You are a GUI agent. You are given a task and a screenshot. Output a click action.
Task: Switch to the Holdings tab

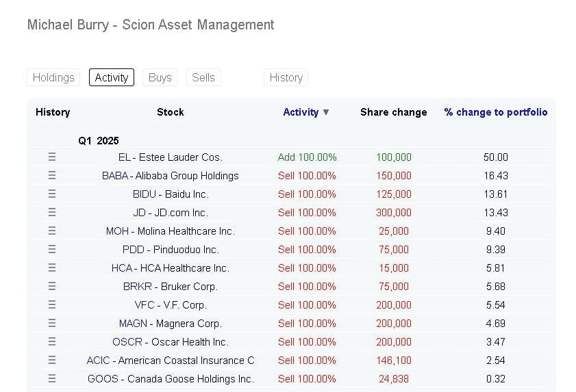[x=53, y=77]
